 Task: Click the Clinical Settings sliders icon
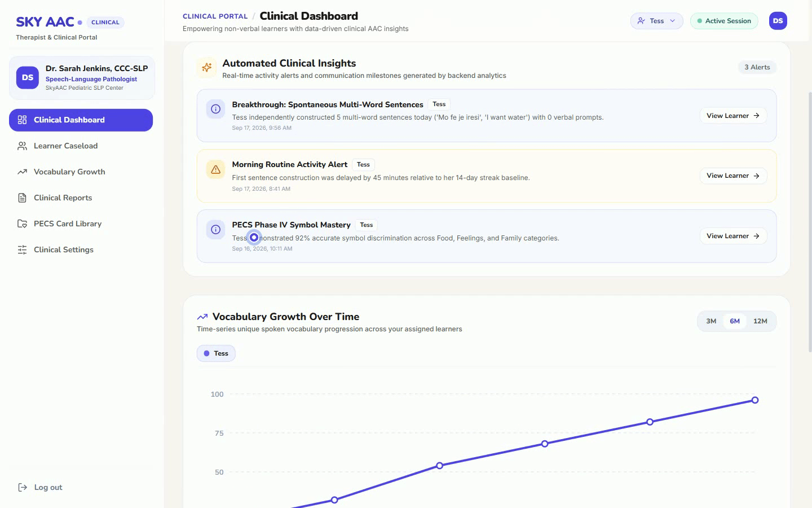coord(22,249)
